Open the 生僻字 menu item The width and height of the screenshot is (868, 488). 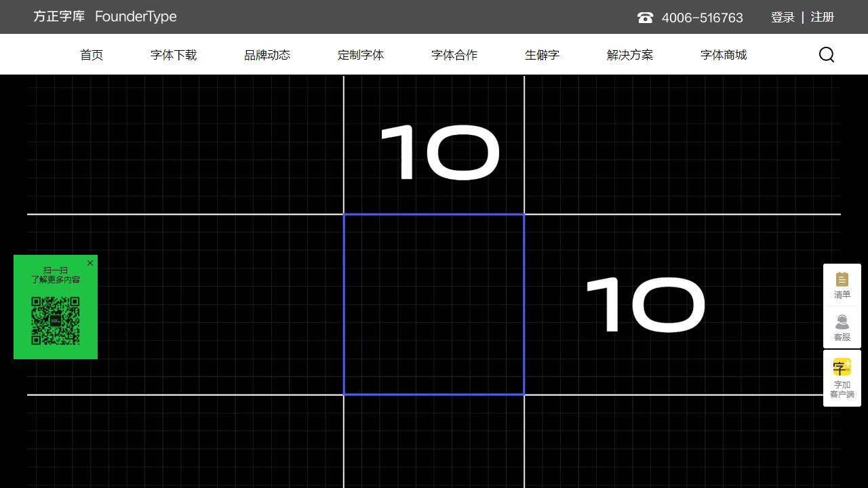point(542,55)
